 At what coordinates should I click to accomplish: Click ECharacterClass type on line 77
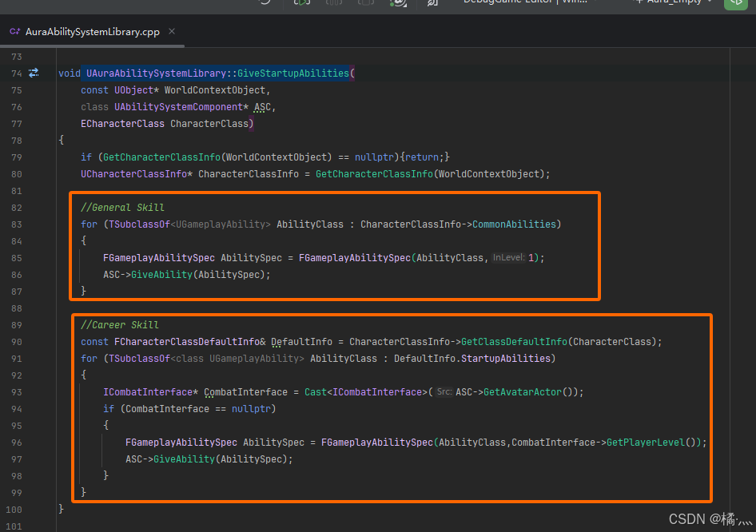coord(122,123)
